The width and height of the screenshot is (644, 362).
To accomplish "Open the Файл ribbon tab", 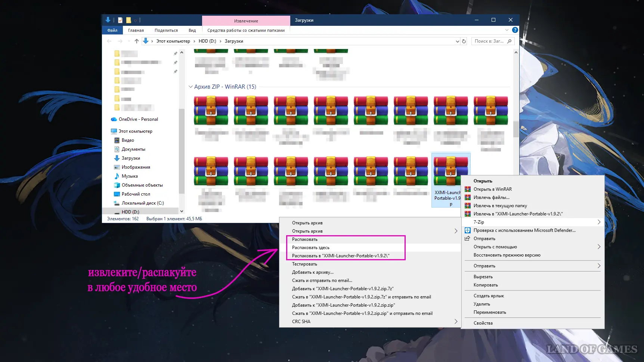I will [112, 30].
